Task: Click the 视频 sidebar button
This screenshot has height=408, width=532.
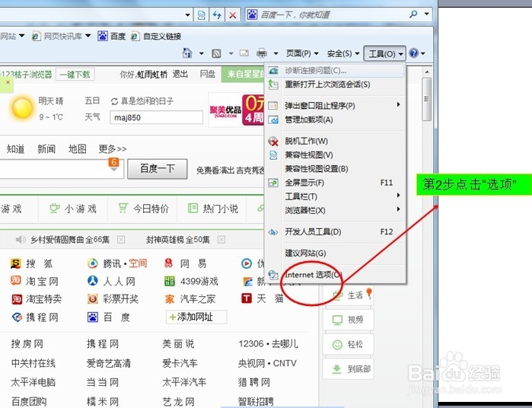Action: 349,320
